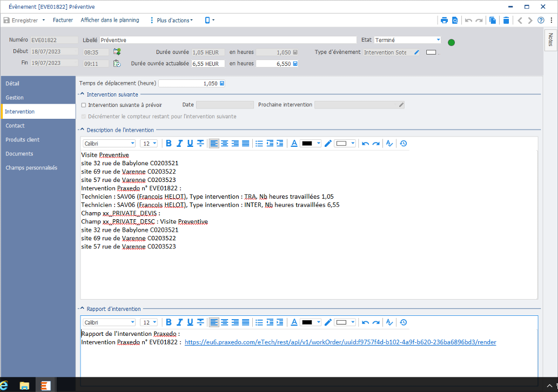The height and width of the screenshot is (392, 558).
Task: Open history clock icon in Description editor
Action: tap(403, 143)
